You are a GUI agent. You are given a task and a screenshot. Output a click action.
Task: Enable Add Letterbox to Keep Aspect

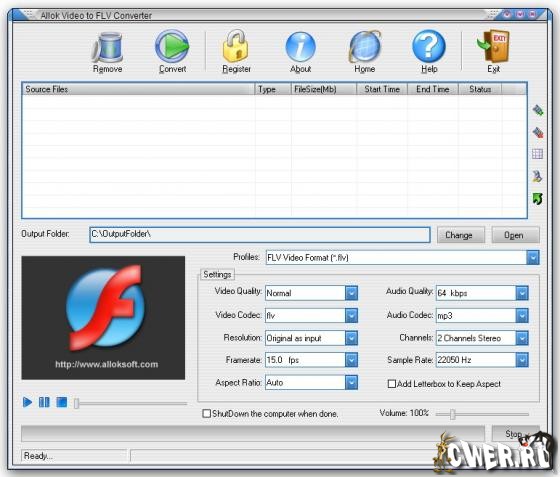tap(392, 384)
